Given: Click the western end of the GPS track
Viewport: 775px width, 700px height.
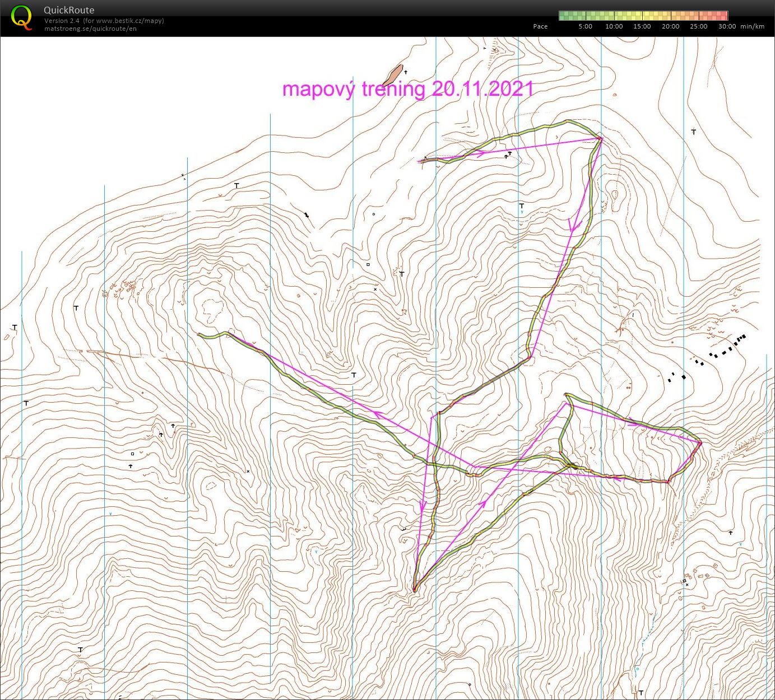Looking at the screenshot, I should pos(200,335).
